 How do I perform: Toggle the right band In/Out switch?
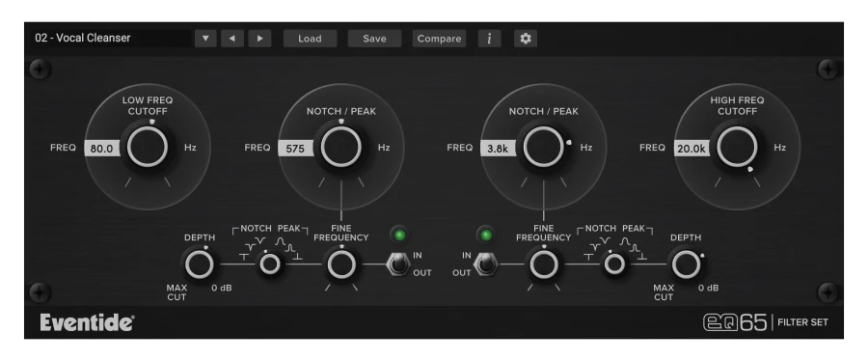pyautogui.click(x=486, y=264)
